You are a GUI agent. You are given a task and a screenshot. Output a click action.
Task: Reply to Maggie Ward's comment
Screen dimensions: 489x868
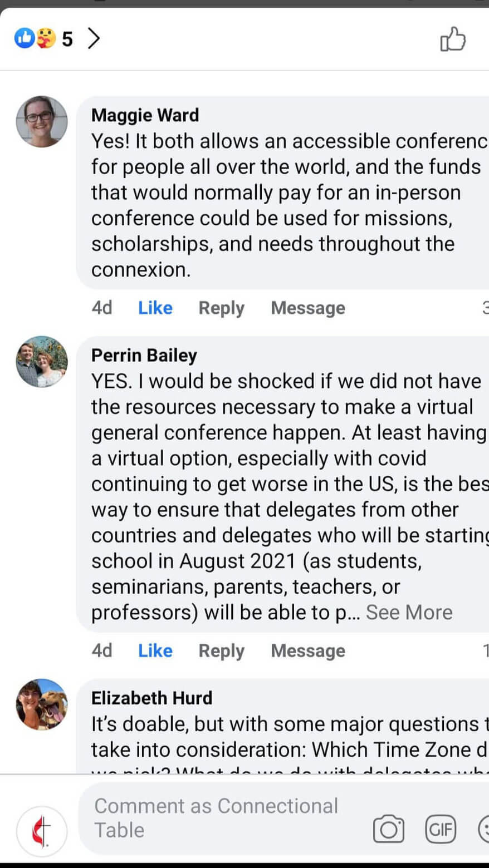[221, 308]
